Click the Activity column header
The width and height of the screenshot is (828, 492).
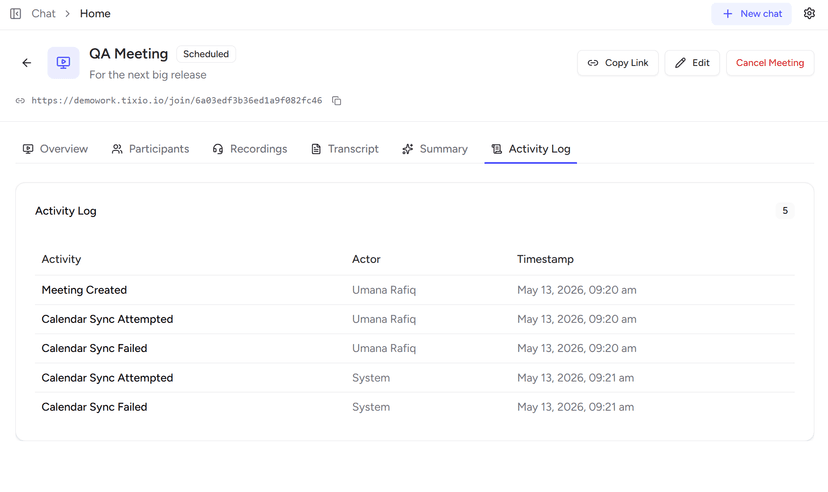pos(61,259)
